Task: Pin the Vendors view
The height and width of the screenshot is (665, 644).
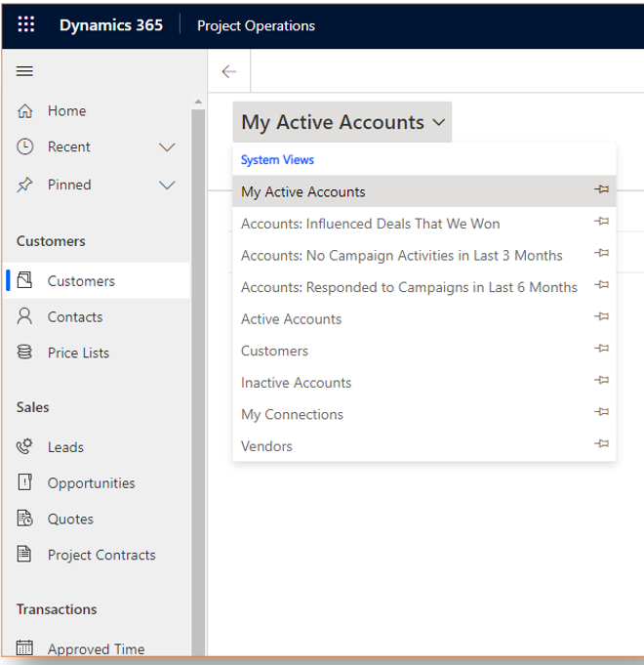Action: pos(601,443)
